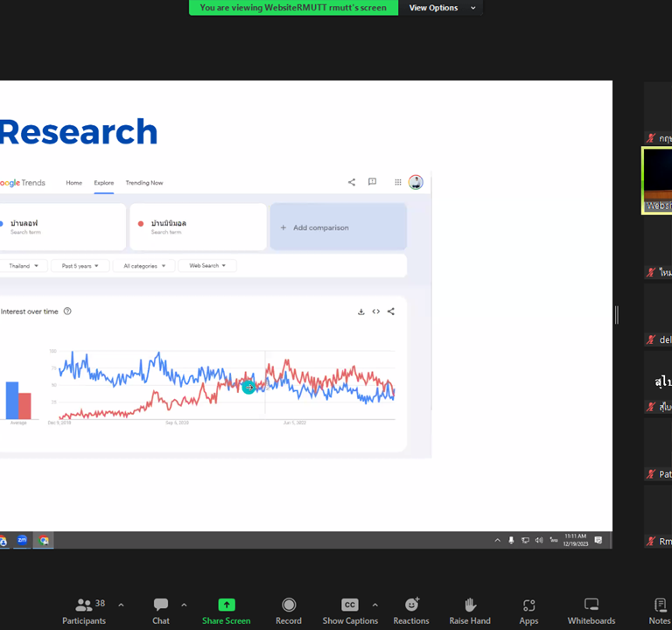Click Add comparison

click(338, 227)
